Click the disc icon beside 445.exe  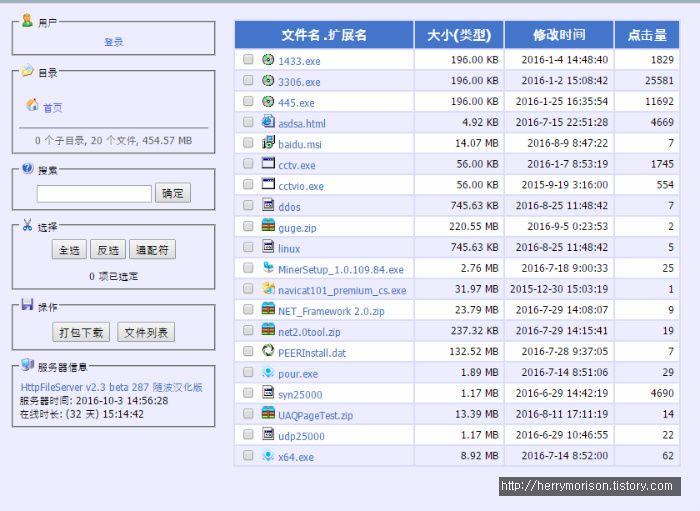pyautogui.click(x=268, y=101)
